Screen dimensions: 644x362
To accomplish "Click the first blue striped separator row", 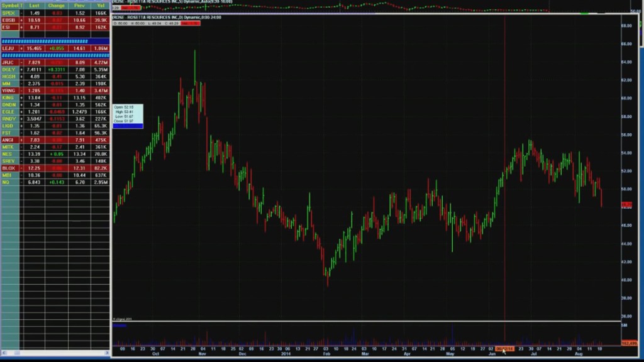I will tap(55, 41).
